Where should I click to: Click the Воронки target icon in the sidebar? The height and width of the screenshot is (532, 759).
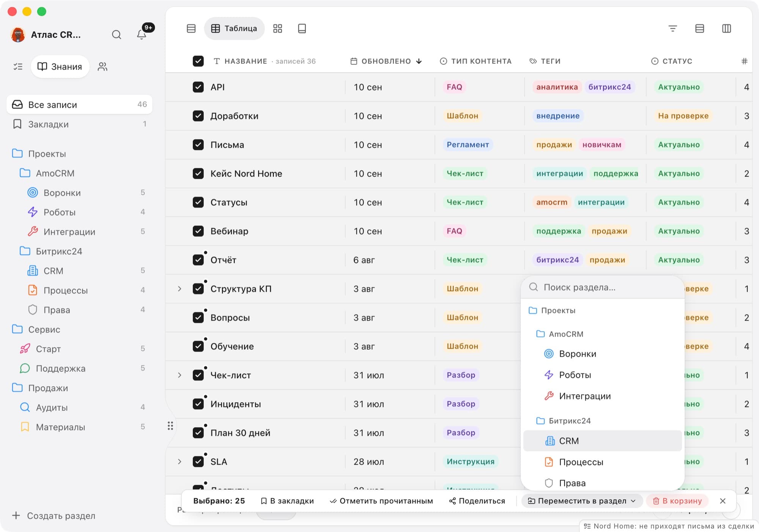click(33, 192)
